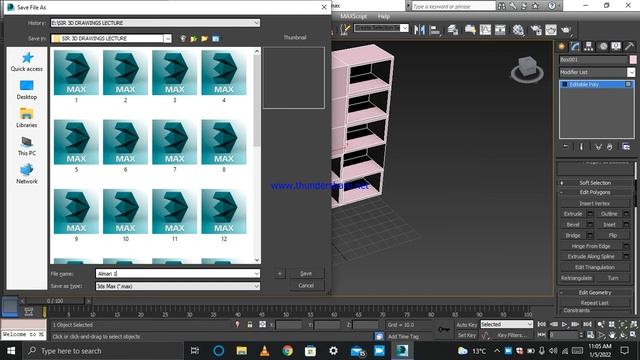
Task: Switch to the Hierarchy command panel tab
Action: [589, 47]
